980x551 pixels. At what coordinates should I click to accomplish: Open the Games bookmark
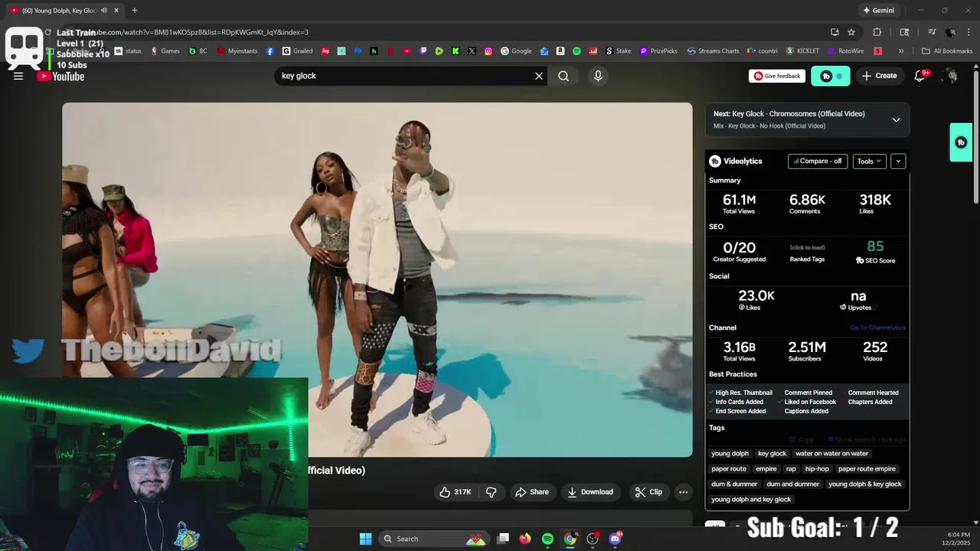(165, 51)
